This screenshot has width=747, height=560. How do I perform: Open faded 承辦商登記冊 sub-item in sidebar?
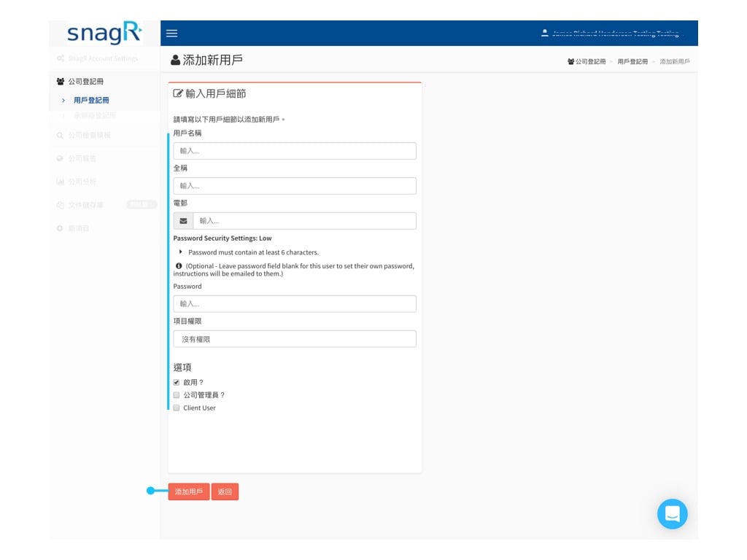(x=95, y=115)
